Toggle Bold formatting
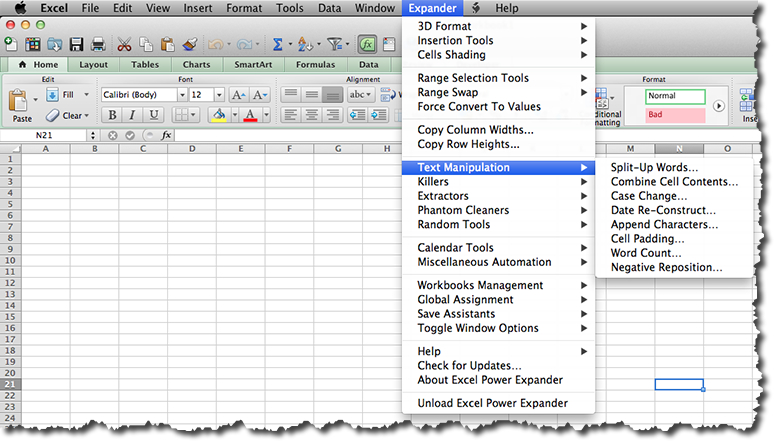This screenshot has height=441, width=774. pos(112,115)
